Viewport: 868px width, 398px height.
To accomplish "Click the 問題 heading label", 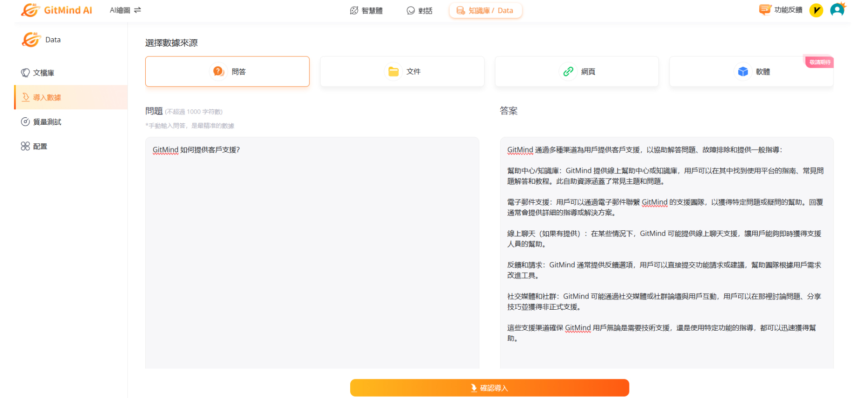I will [x=154, y=111].
